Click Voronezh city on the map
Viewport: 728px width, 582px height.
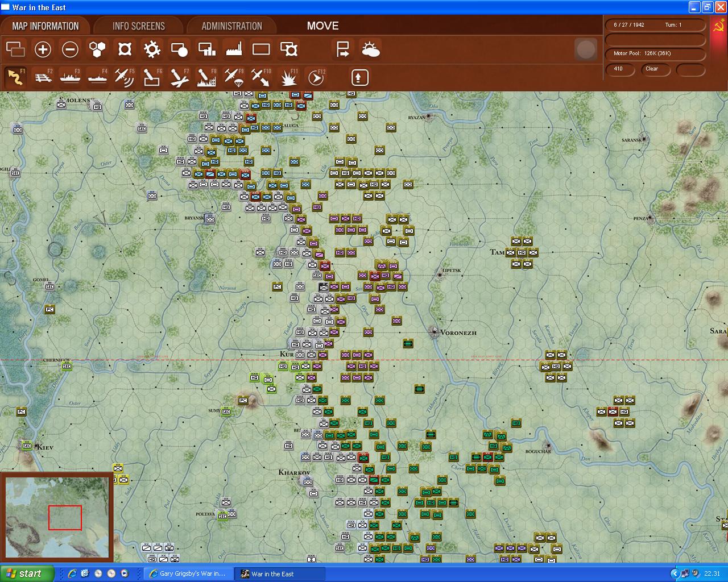click(435, 331)
